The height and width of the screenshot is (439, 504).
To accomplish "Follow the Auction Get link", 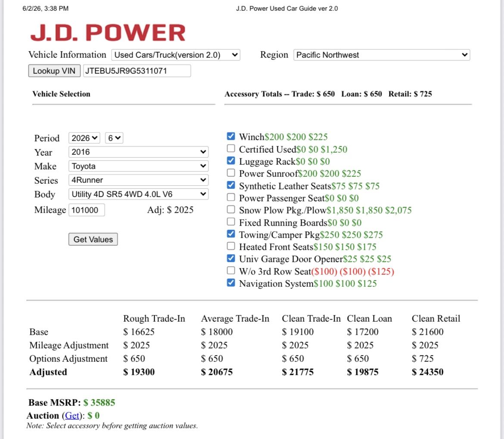I will click(72, 416).
